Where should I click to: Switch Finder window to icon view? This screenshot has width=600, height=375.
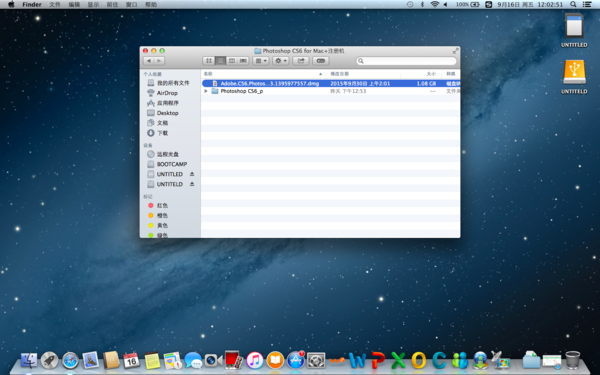[209, 61]
